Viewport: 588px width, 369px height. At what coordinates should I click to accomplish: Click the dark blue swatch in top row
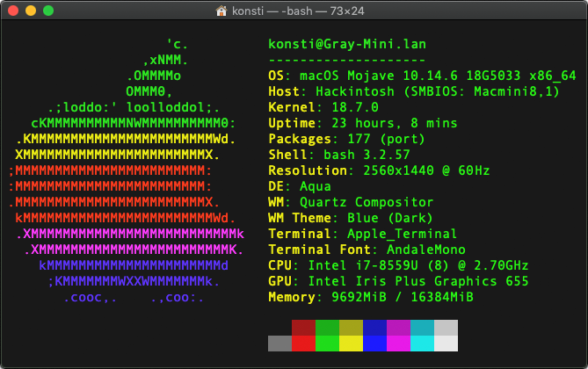[374, 328]
